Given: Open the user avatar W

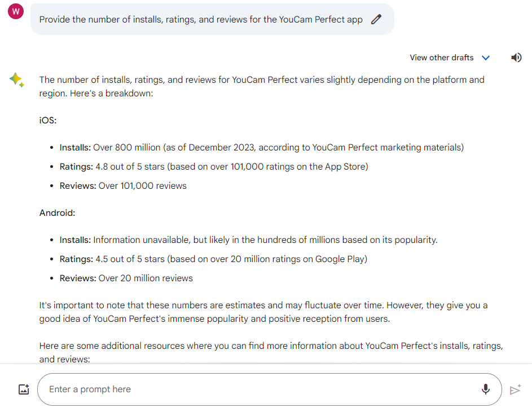Looking at the screenshot, I should click(x=16, y=11).
